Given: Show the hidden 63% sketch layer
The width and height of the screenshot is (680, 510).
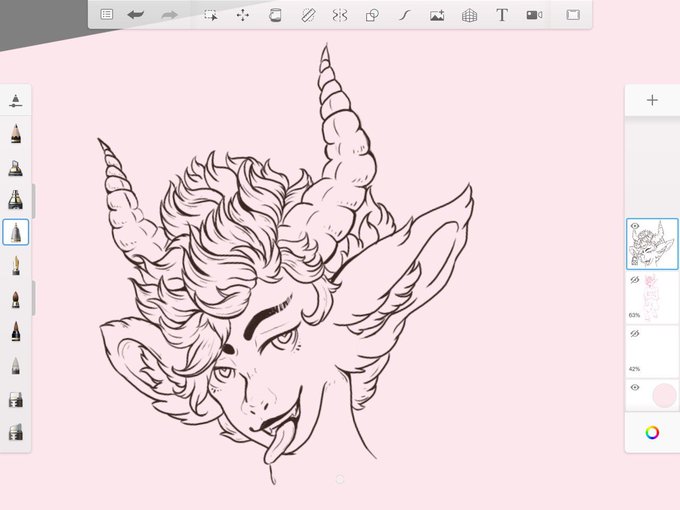Looking at the screenshot, I should (635, 280).
